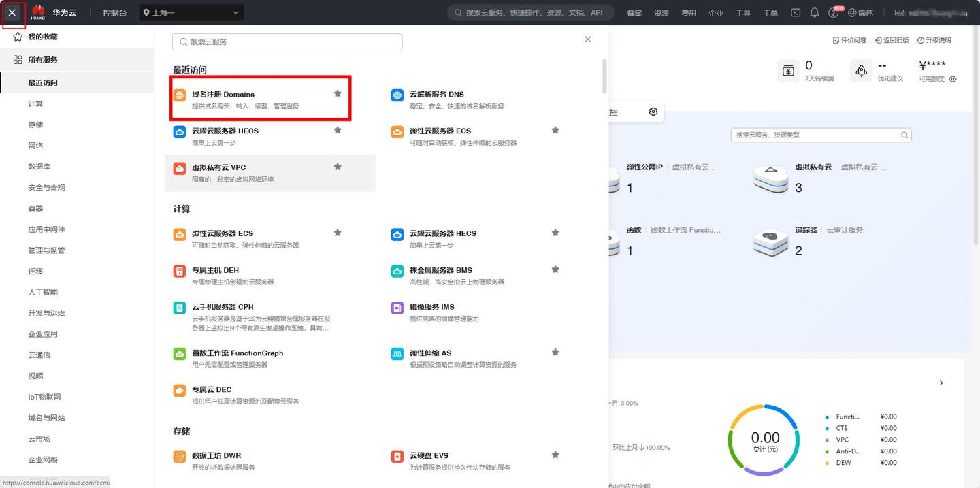This screenshot has width=980, height=488.
Task: Click the service panel vertical scrollbar
Action: coord(604,76)
